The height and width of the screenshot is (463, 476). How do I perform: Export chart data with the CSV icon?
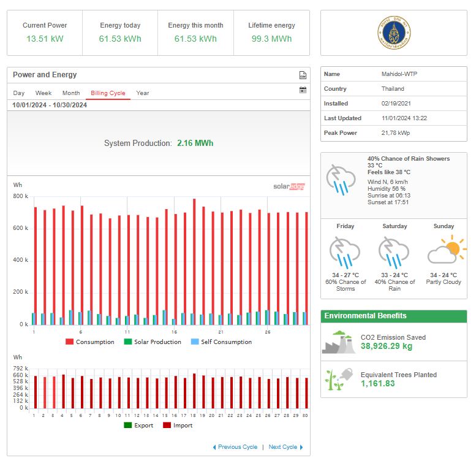point(302,75)
